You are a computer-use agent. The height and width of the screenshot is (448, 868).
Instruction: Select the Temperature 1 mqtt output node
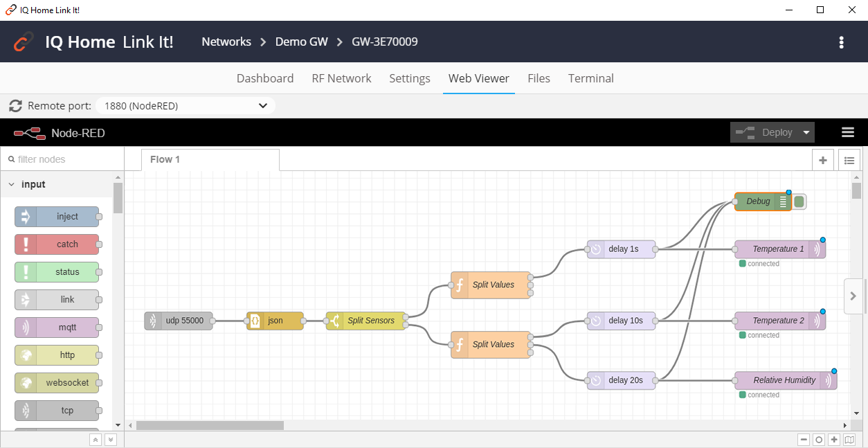780,249
